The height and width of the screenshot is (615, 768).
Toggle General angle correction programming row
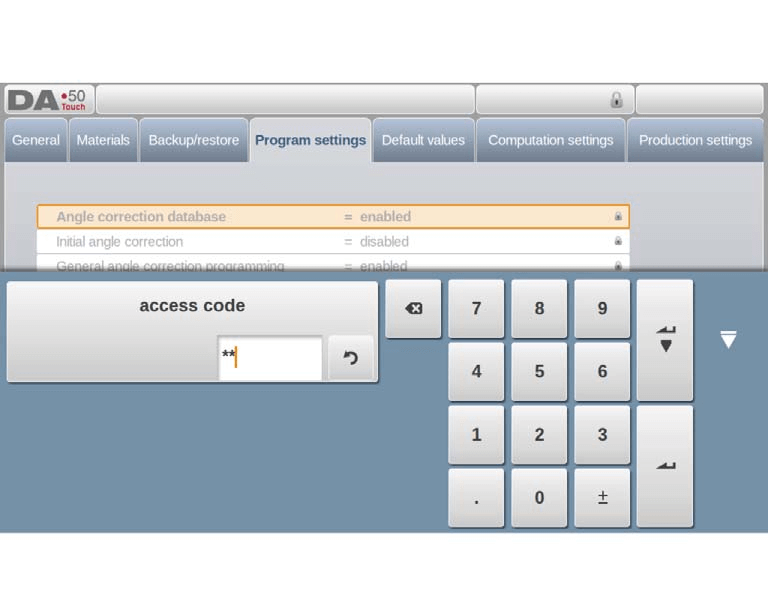coord(333,265)
